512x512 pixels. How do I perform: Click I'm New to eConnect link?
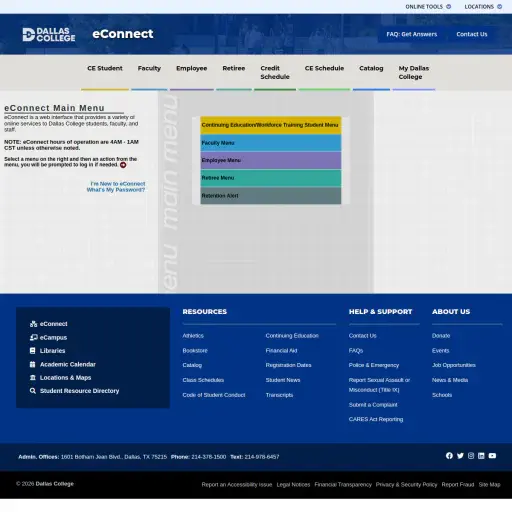pyautogui.click(x=118, y=184)
